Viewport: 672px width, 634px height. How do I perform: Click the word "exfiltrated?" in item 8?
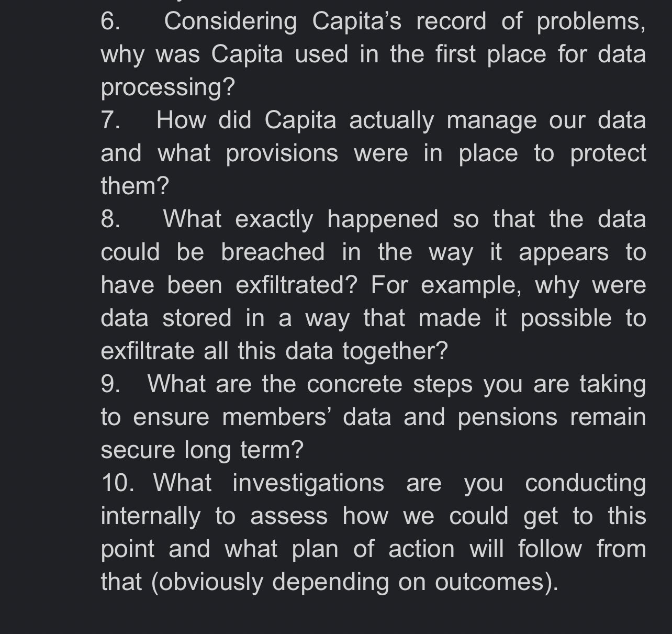click(x=296, y=285)
